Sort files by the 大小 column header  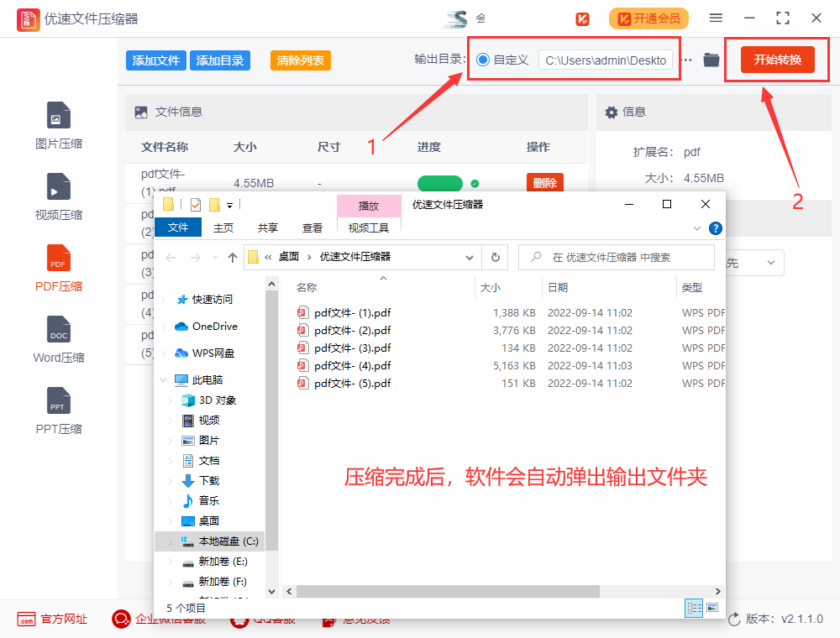click(491, 287)
